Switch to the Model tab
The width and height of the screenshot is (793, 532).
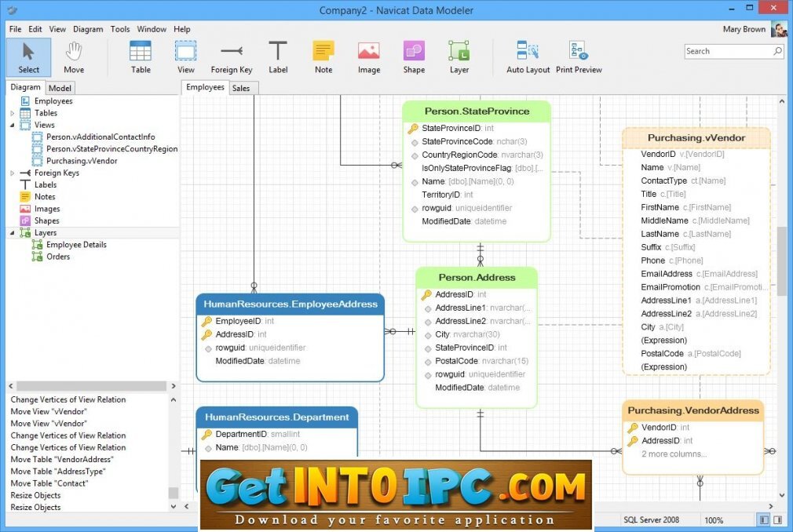click(60, 88)
